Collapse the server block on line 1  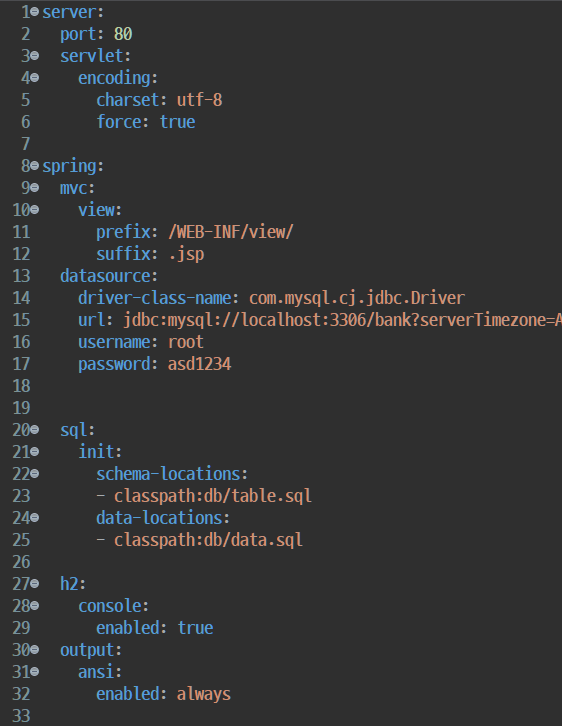click(34, 13)
